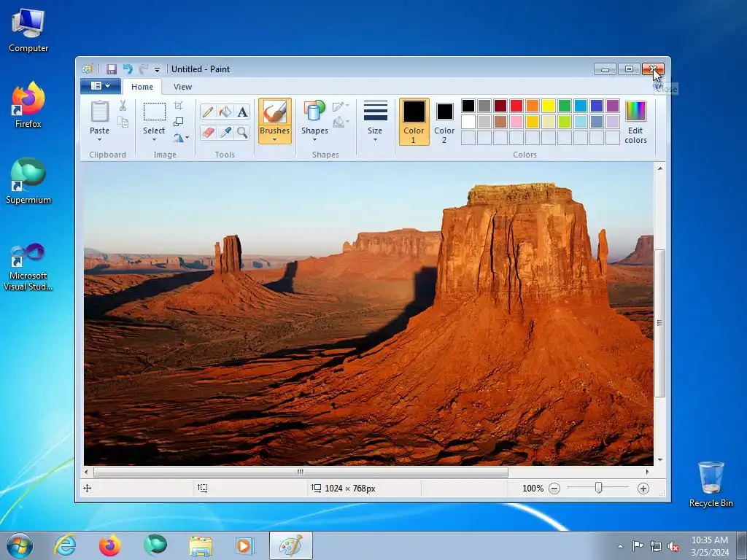Pick the dark red color swatch
747x560 pixels.
pyautogui.click(x=500, y=106)
